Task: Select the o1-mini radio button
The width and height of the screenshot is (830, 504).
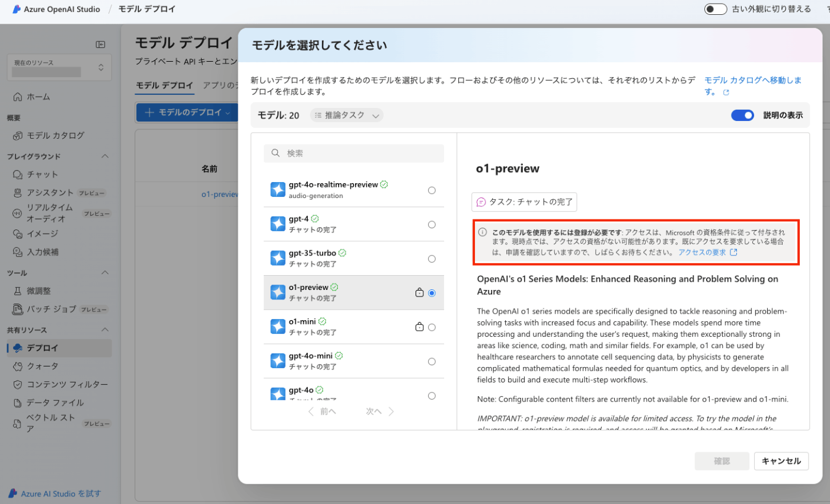Action: click(432, 327)
